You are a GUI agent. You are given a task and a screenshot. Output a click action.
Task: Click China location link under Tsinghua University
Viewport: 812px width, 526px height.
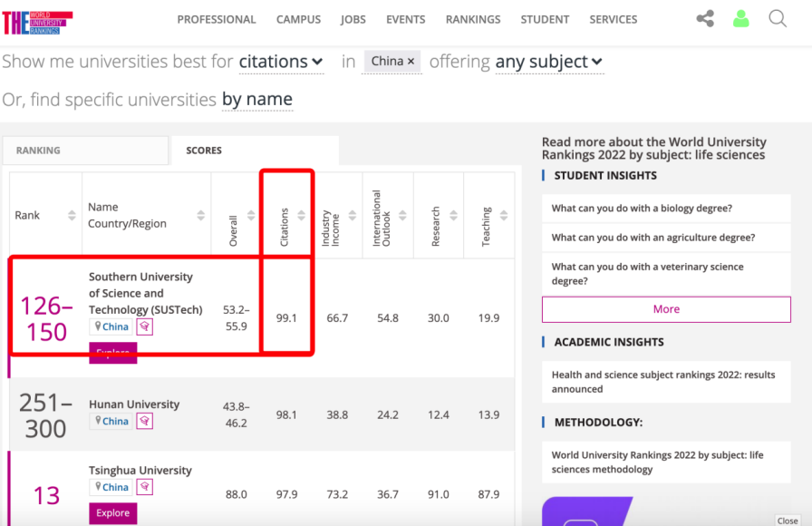pyautogui.click(x=111, y=487)
